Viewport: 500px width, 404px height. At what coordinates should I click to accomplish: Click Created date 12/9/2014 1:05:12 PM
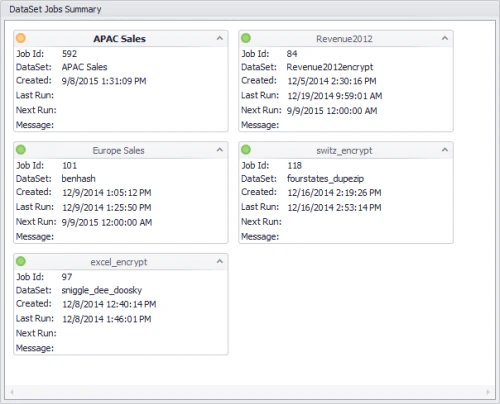pyautogui.click(x=107, y=193)
